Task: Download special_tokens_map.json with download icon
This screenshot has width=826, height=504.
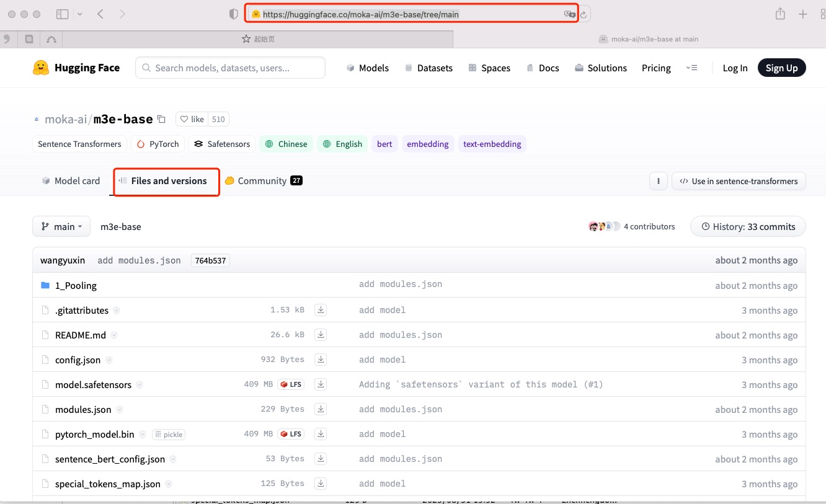Action: [321, 484]
